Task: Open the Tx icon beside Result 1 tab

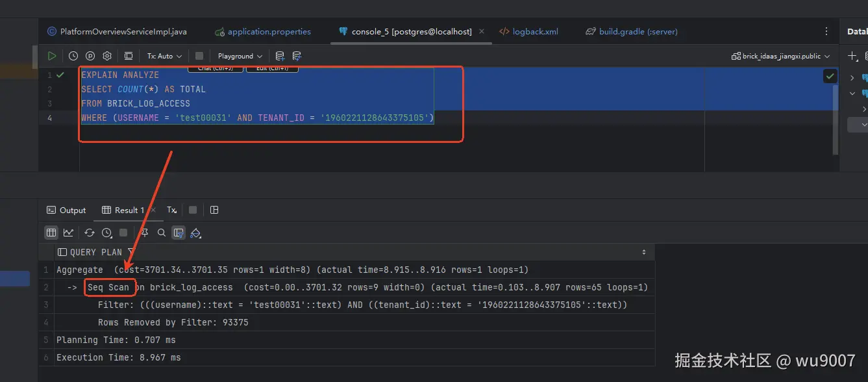Action: [171, 210]
